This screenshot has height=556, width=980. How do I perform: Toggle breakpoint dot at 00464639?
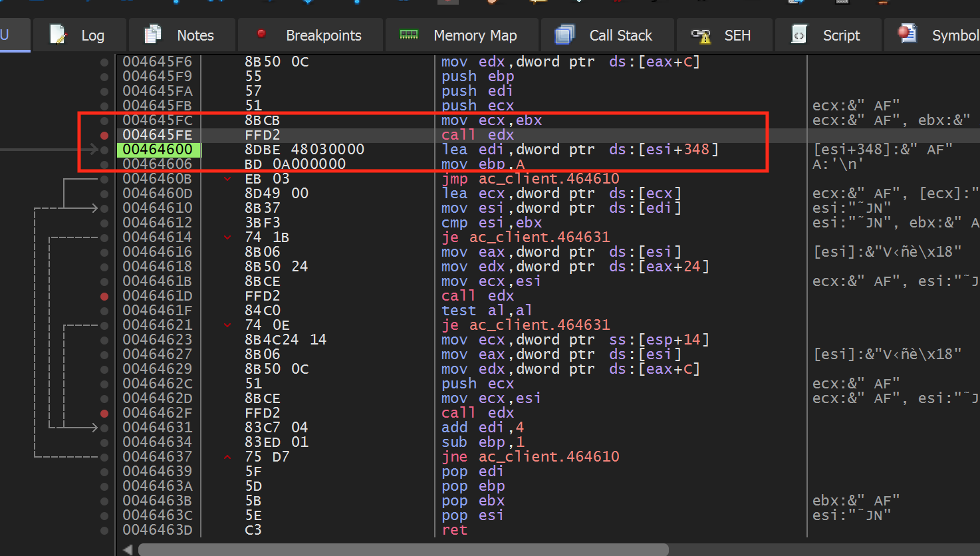104,472
